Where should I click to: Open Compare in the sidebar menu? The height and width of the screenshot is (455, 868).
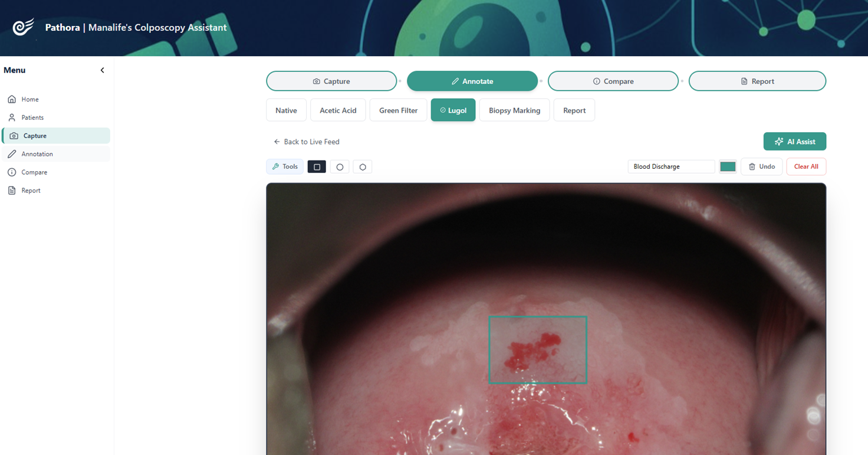coord(55,172)
